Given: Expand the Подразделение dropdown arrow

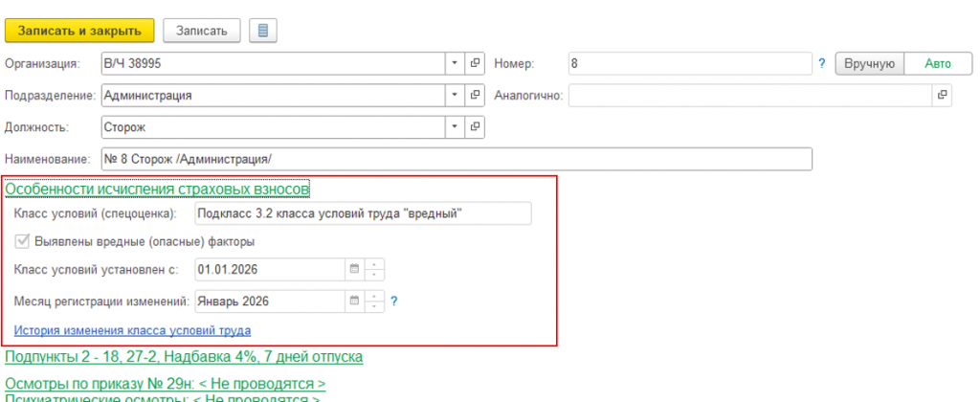Looking at the screenshot, I should click(455, 95).
